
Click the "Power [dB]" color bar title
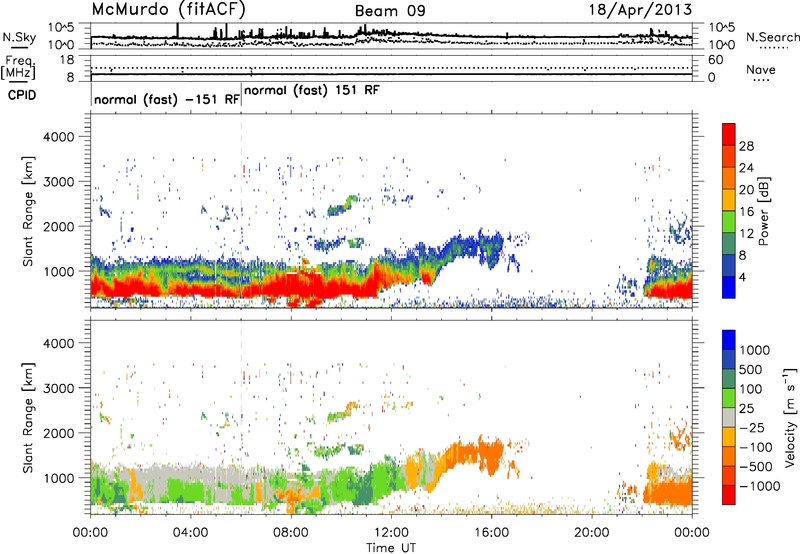(x=763, y=211)
